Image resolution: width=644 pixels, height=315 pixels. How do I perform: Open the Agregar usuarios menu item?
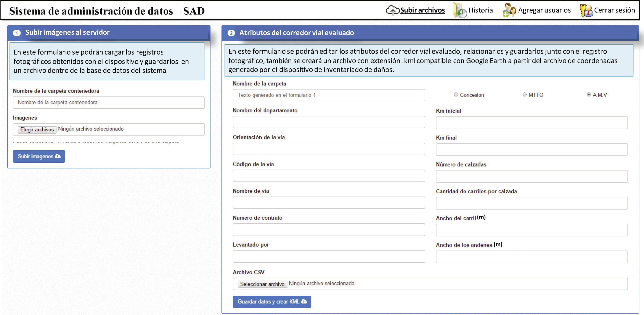pyautogui.click(x=544, y=10)
